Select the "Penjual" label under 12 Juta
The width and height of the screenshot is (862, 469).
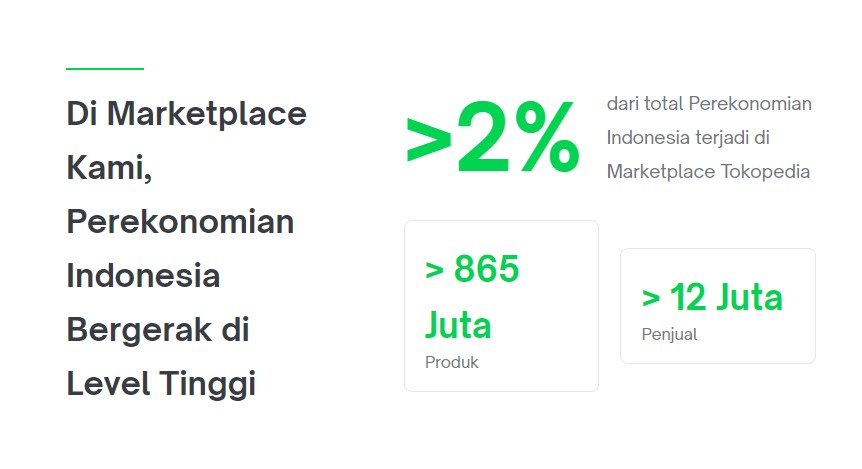[x=669, y=334]
